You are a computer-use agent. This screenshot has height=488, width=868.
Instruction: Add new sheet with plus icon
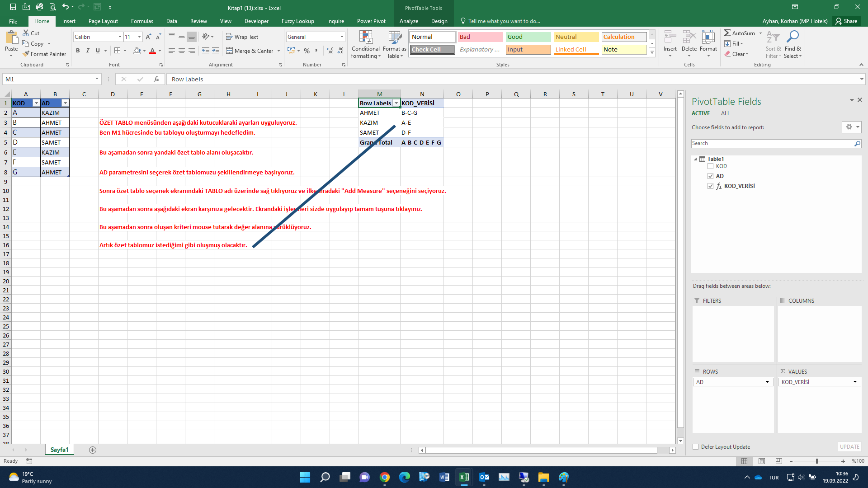click(x=93, y=450)
